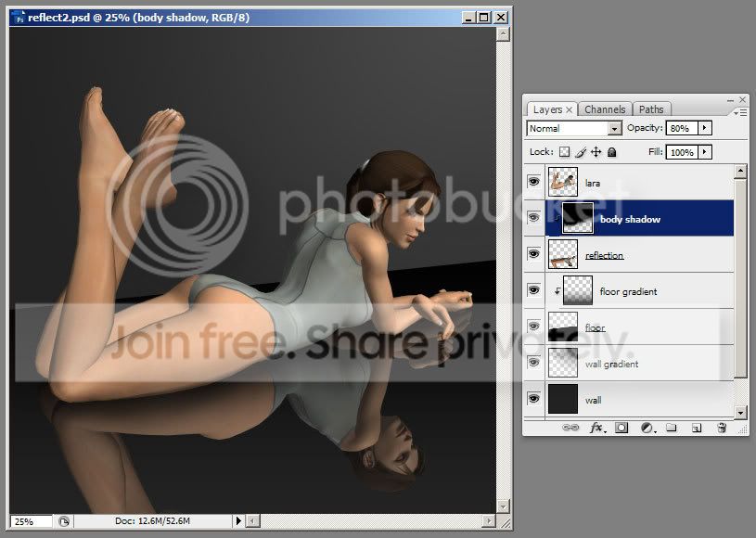Lock transparent pixels
The height and width of the screenshot is (538, 756).
point(564,152)
